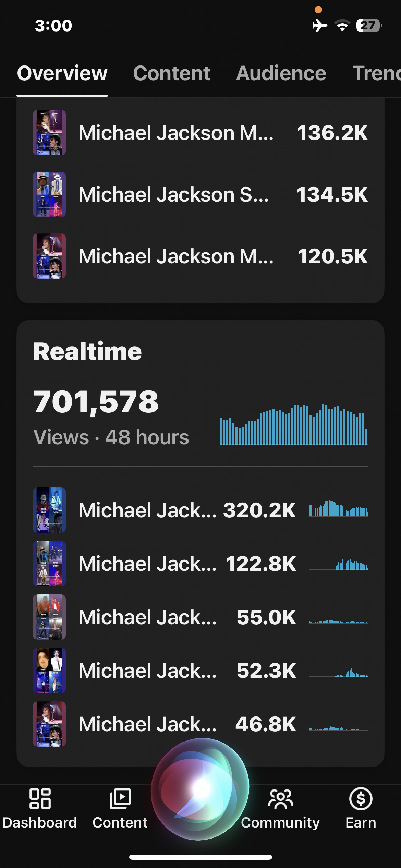Open the partially visible Trends tab
The image size is (401, 868).
click(376, 73)
